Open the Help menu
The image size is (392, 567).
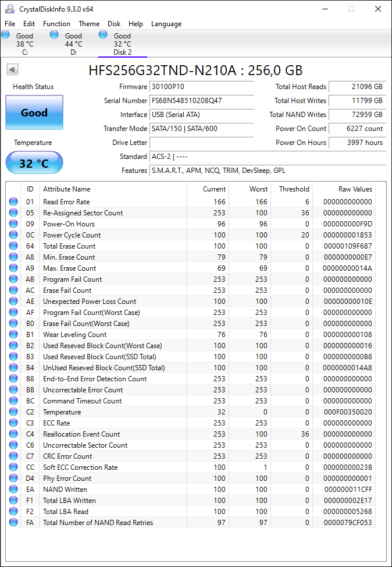pyautogui.click(x=136, y=24)
